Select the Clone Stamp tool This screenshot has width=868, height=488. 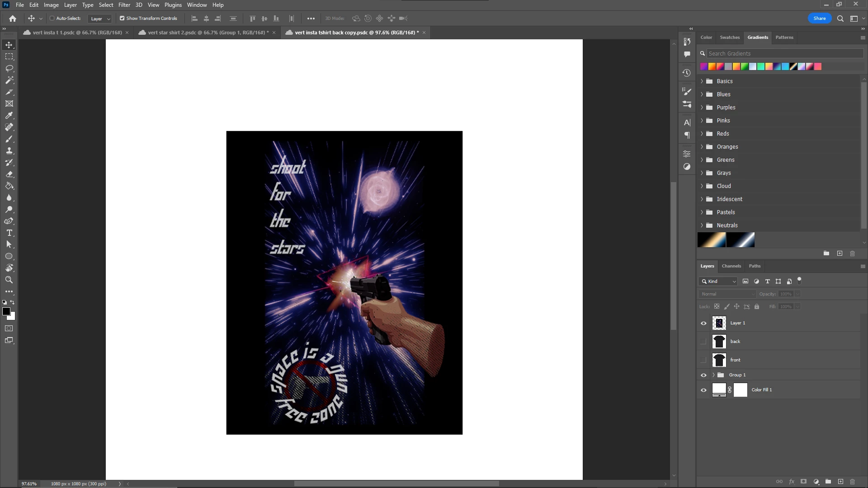tap(9, 150)
